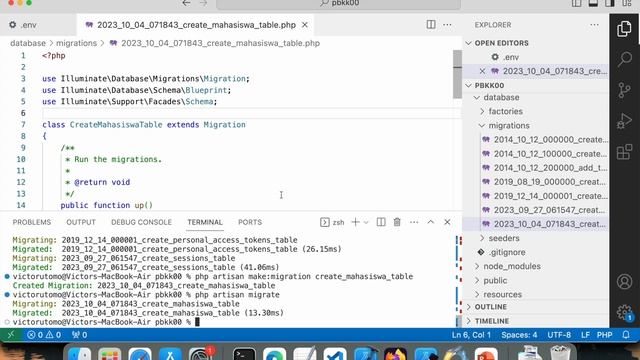Change end of line sequence LF
The width and height of the screenshot is (640, 360).
(x=585, y=335)
